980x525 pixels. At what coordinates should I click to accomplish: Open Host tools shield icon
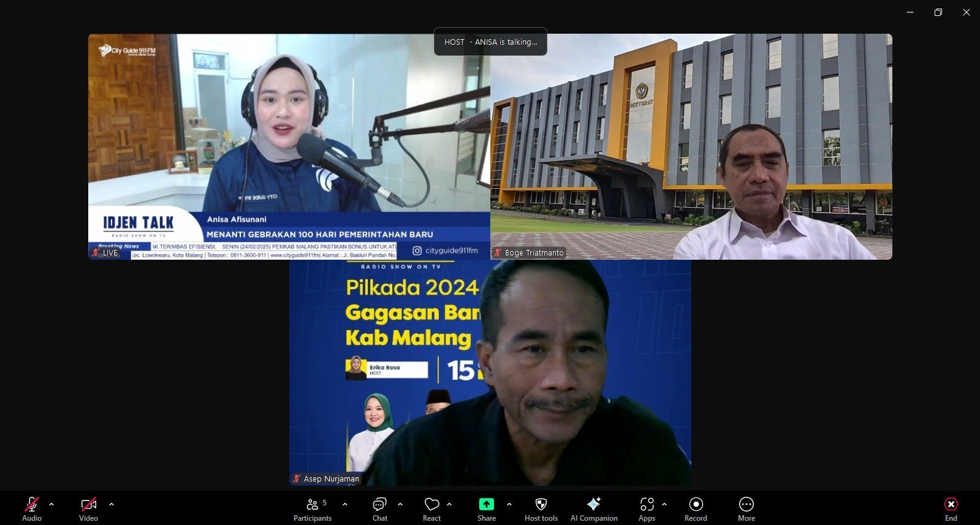point(541,508)
